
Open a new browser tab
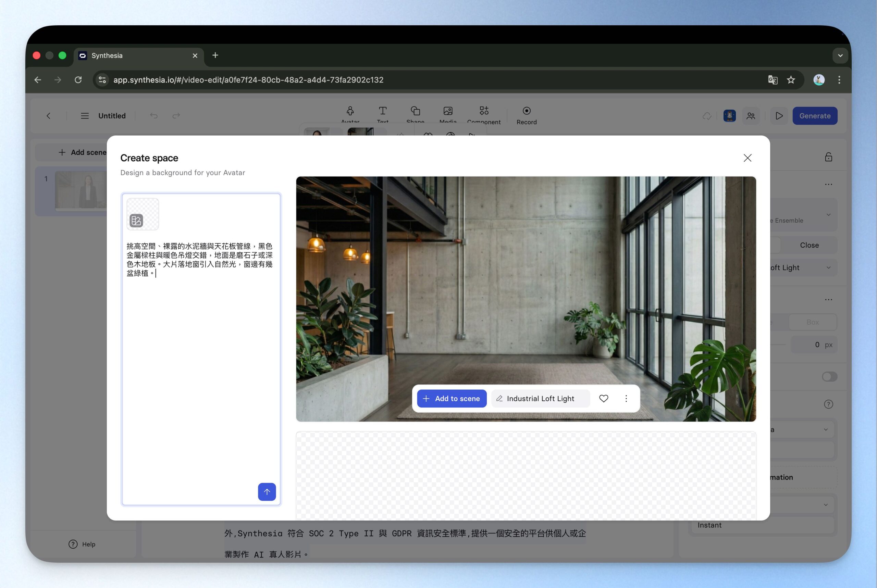coord(215,55)
